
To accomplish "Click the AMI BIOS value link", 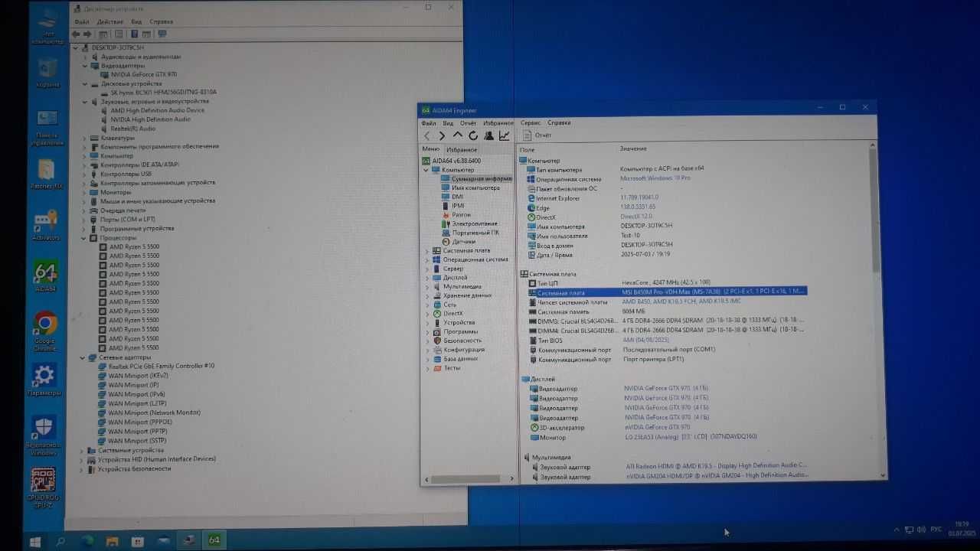I will coord(645,340).
